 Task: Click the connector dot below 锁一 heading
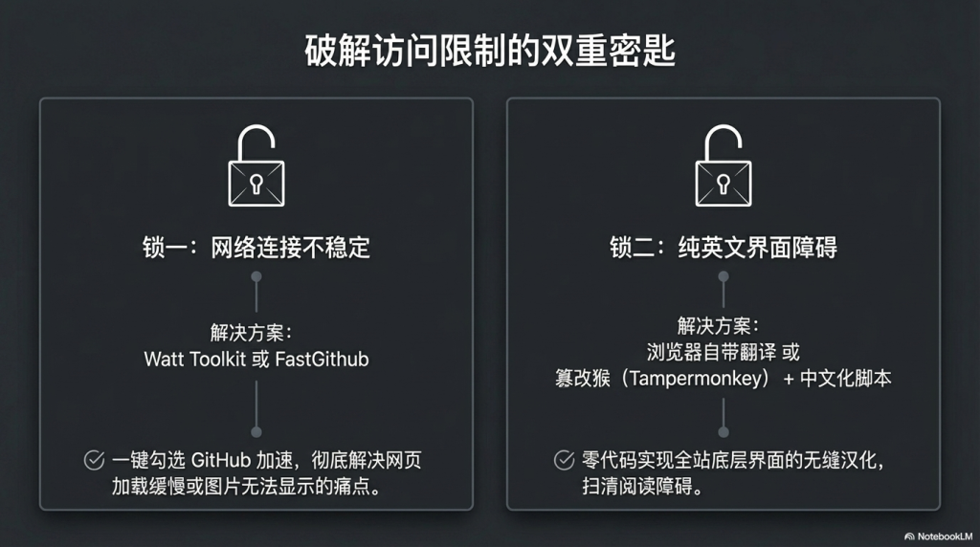pos(256,277)
